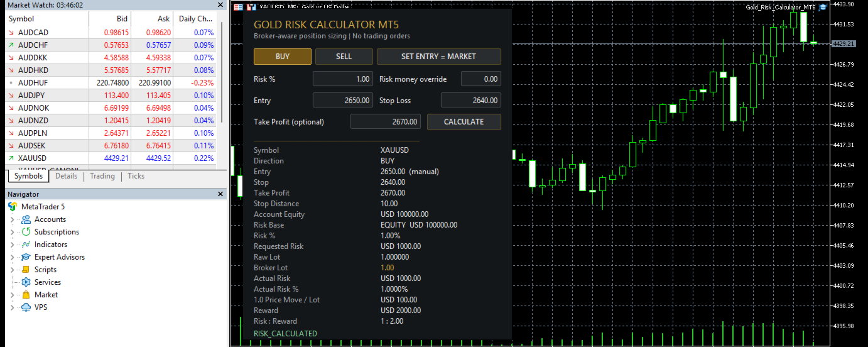The height and width of the screenshot is (347, 868).
Task: Click the red down arrow beside AUDCAD
Action: (x=12, y=33)
